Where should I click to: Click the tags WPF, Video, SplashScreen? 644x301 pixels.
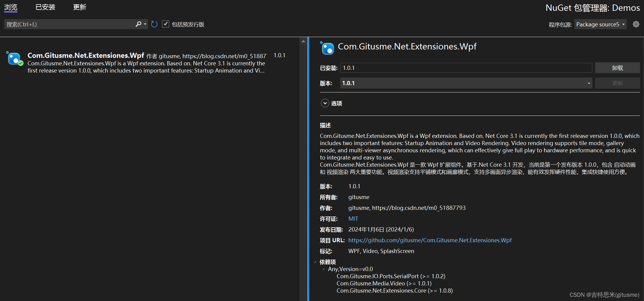tap(381, 251)
